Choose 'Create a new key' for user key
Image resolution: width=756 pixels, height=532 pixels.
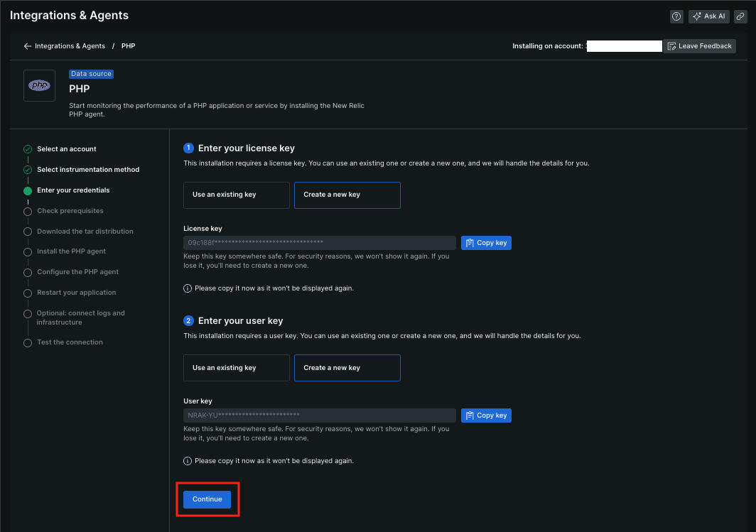click(x=347, y=368)
